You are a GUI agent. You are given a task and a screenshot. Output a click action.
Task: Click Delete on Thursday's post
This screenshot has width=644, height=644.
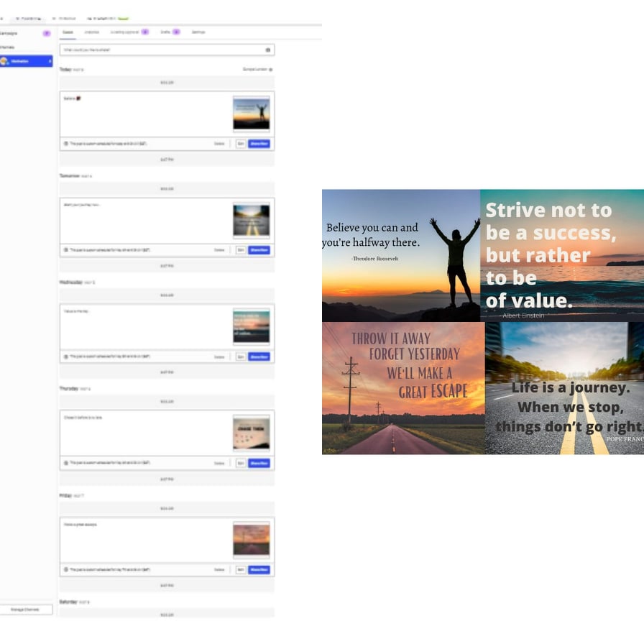[x=219, y=464]
